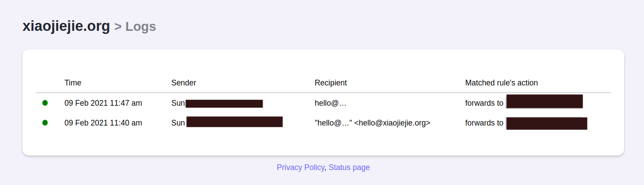
Task: Click the hello@xiaojiejie.org recipient in second row
Action: click(373, 123)
